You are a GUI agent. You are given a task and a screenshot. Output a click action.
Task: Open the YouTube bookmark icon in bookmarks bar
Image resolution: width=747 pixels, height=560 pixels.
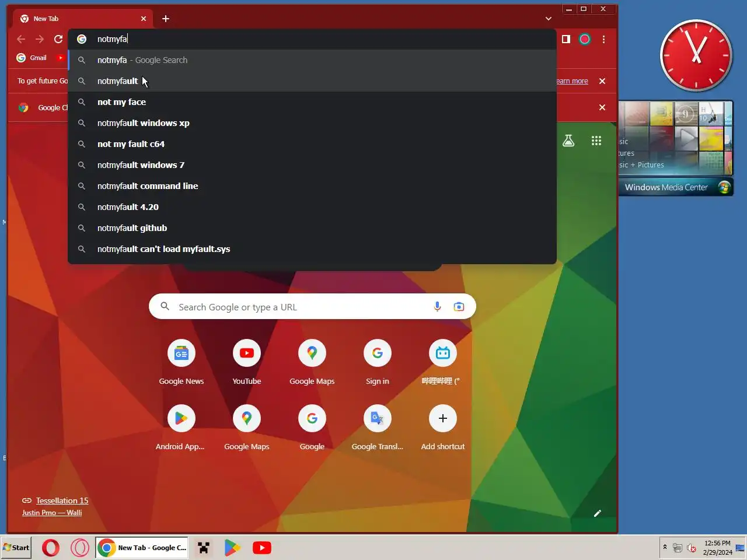click(60, 58)
